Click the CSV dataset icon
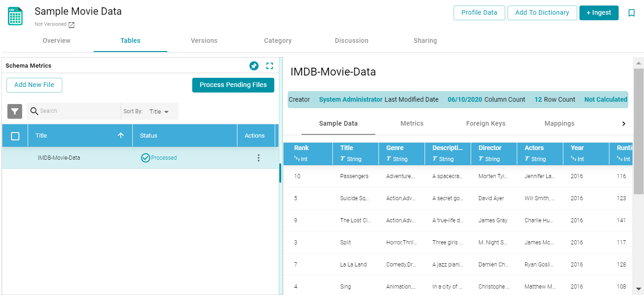Screen dimensions: 644x295 coord(15,16)
